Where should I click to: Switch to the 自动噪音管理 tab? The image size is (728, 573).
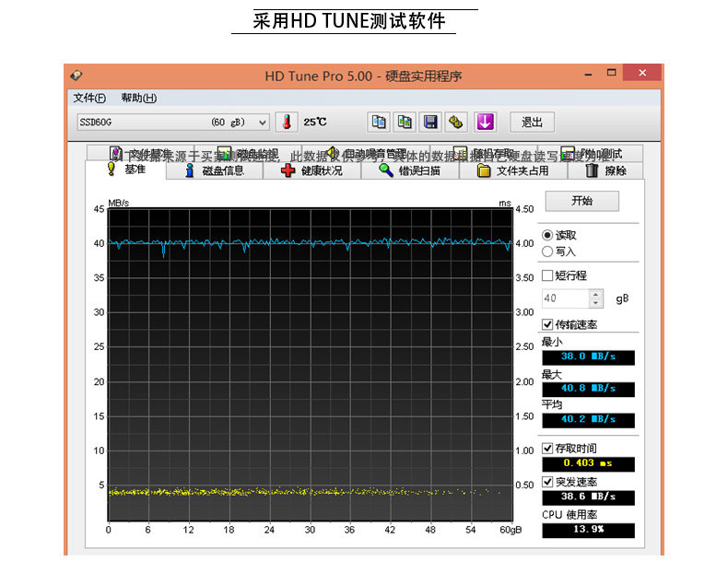[x=366, y=154]
